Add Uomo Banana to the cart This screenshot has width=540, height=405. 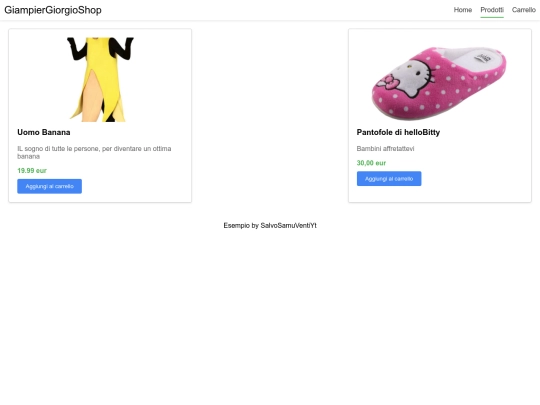50,186
